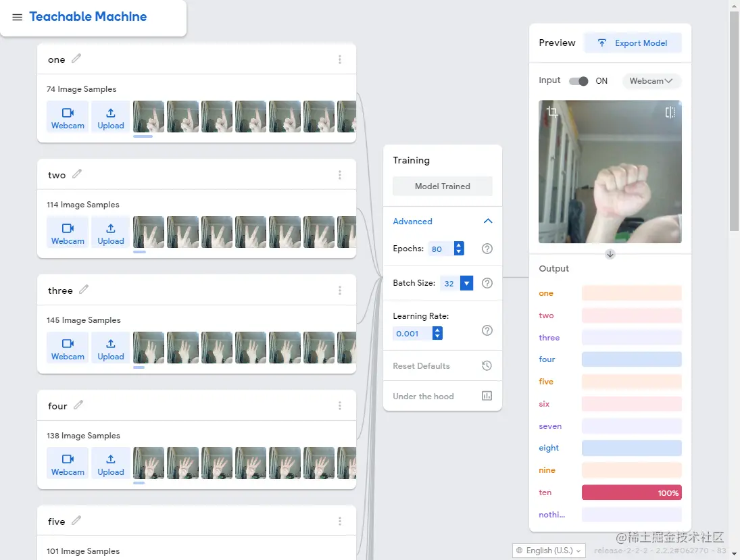740x560 pixels.
Task: Click the Export Model button
Action: click(x=633, y=43)
